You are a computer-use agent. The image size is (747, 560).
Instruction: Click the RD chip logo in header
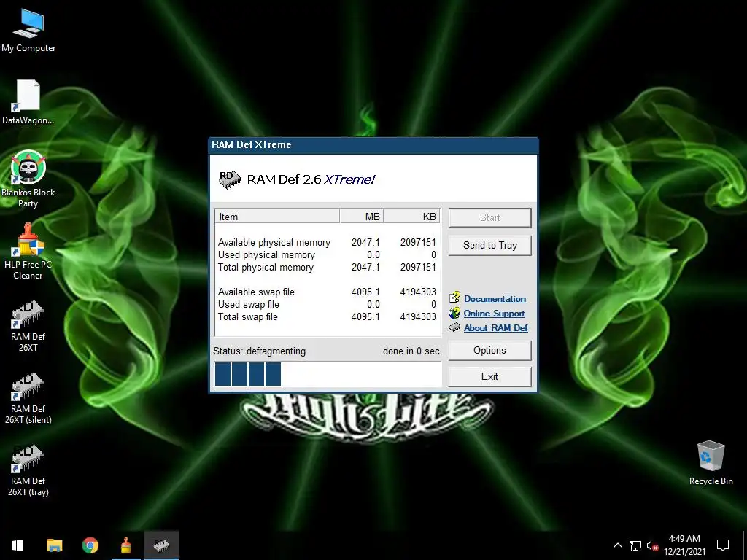pos(230,179)
